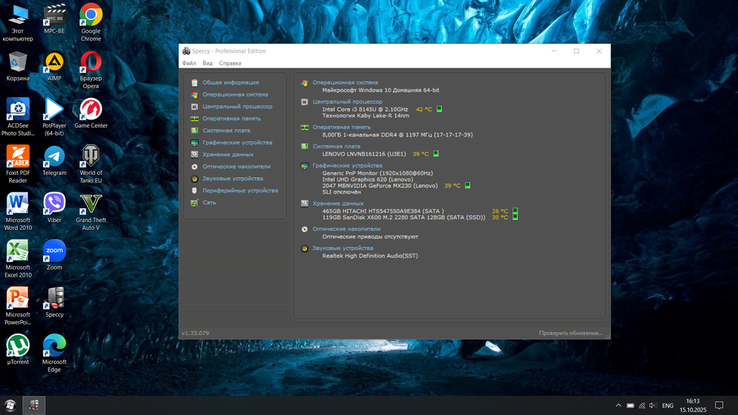The image size is (738, 415).
Task: Click the HITACHI drive temperature indicator at 26 °C
Action: 515,211
